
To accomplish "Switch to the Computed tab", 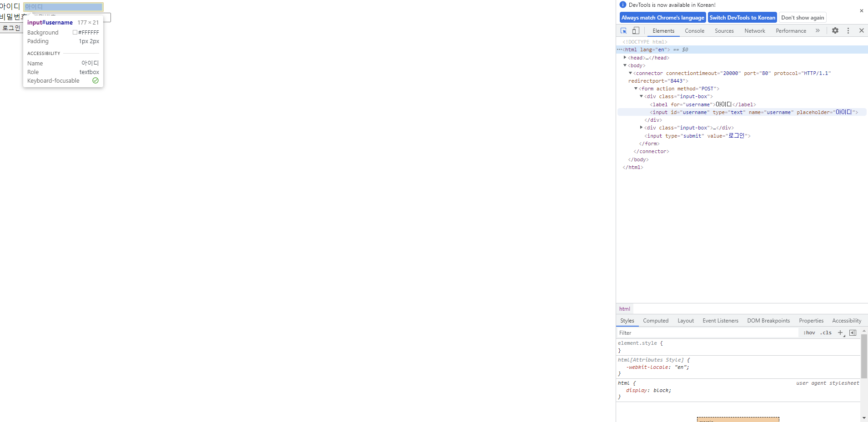I will click(x=656, y=320).
